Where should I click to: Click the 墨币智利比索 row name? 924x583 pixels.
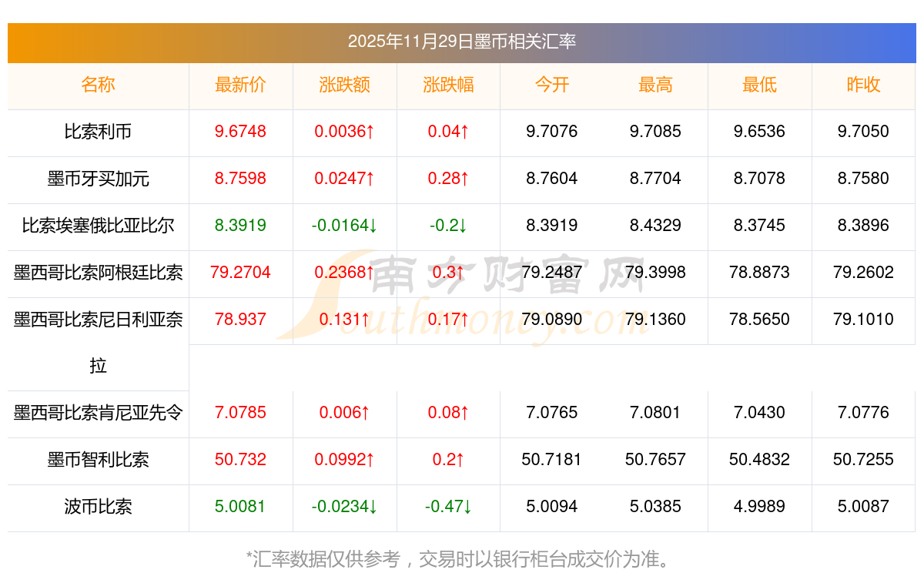pos(98,460)
